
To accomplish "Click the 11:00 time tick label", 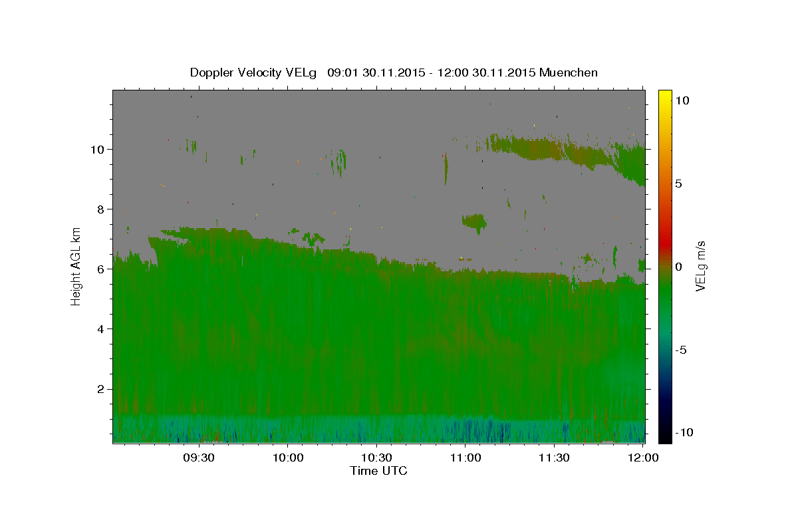I will (x=465, y=458).
